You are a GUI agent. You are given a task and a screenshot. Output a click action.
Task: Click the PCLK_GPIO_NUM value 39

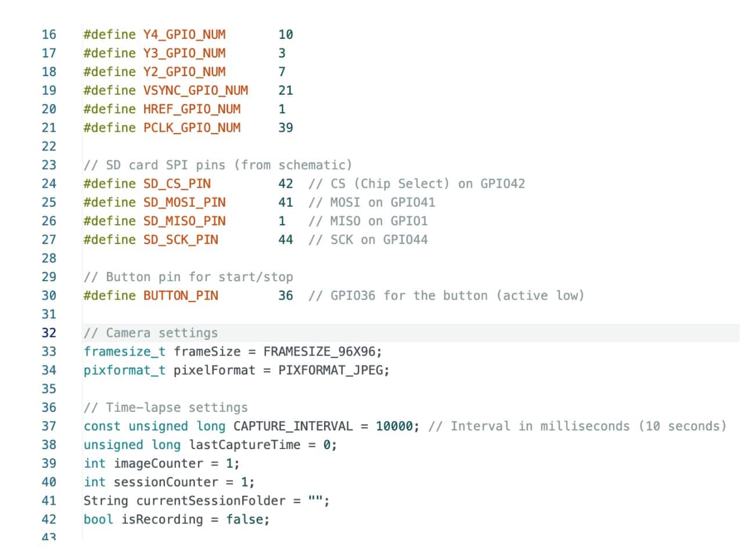[286, 128]
